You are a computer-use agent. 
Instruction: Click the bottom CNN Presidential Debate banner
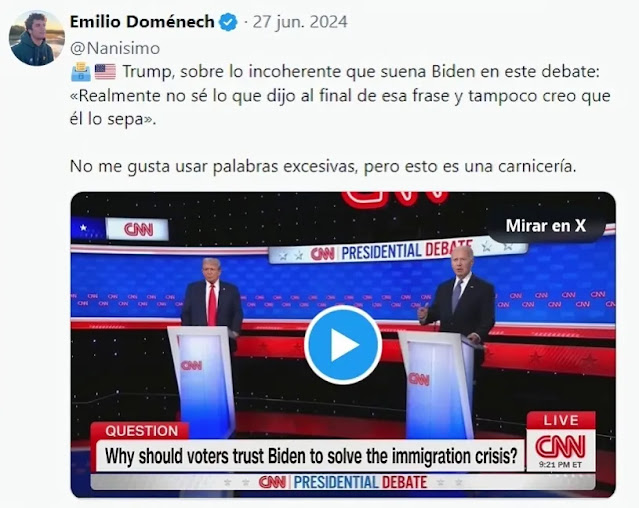pyautogui.click(x=342, y=482)
